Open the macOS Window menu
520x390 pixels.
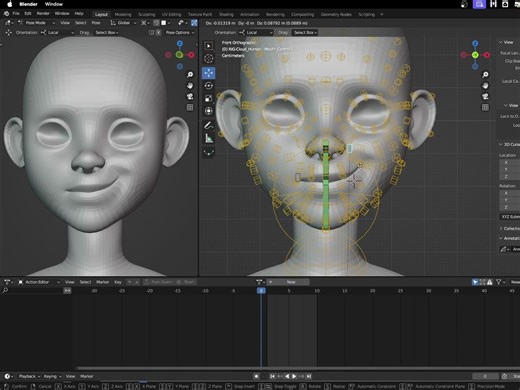[x=54, y=4]
